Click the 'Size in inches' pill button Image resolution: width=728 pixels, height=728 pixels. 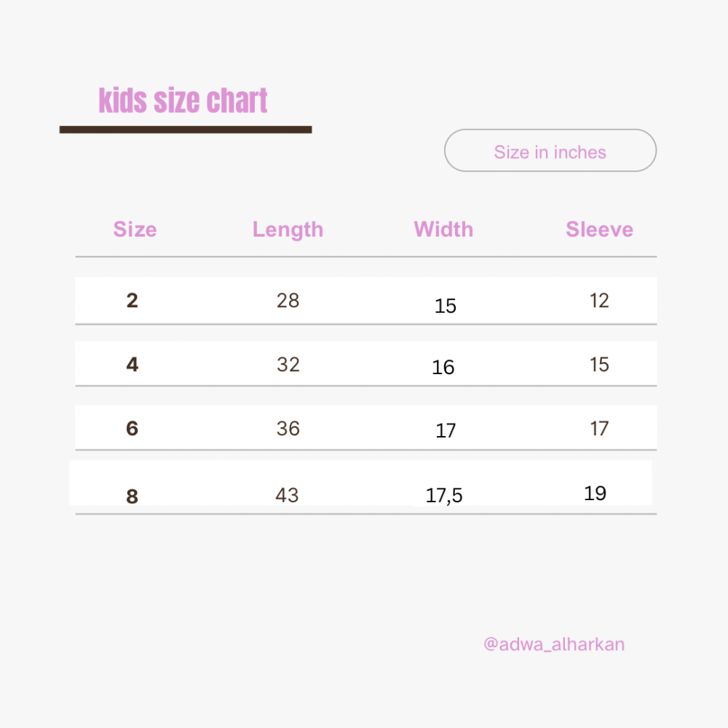click(550, 151)
